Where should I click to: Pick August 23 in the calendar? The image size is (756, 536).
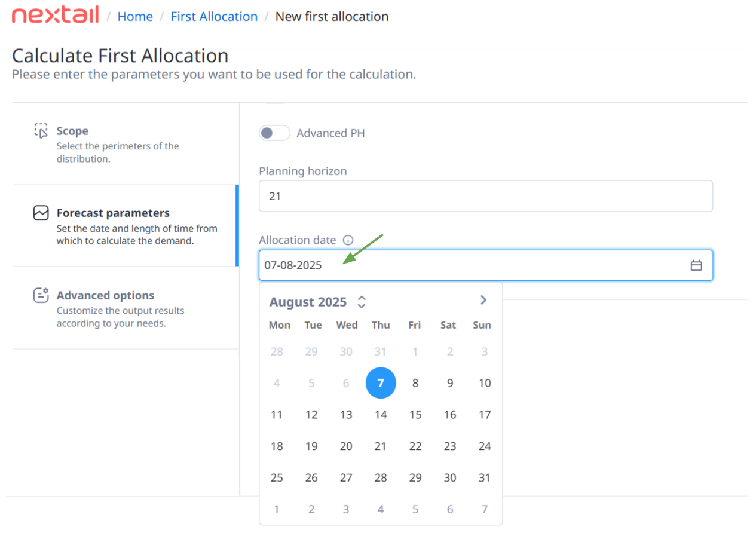click(x=450, y=446)
